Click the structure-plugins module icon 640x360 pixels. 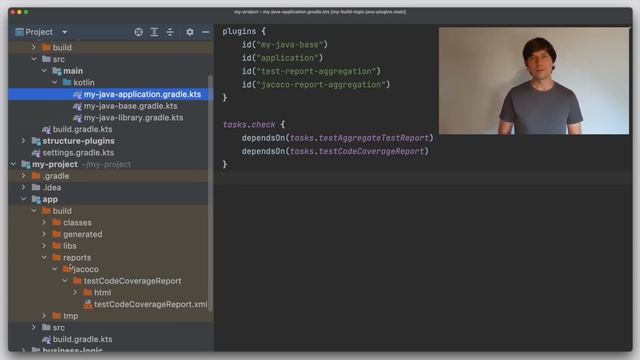coord(36,141)
